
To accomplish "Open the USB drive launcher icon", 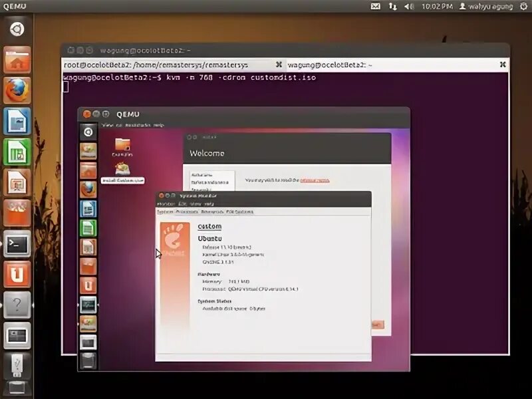I will (17, 366).
